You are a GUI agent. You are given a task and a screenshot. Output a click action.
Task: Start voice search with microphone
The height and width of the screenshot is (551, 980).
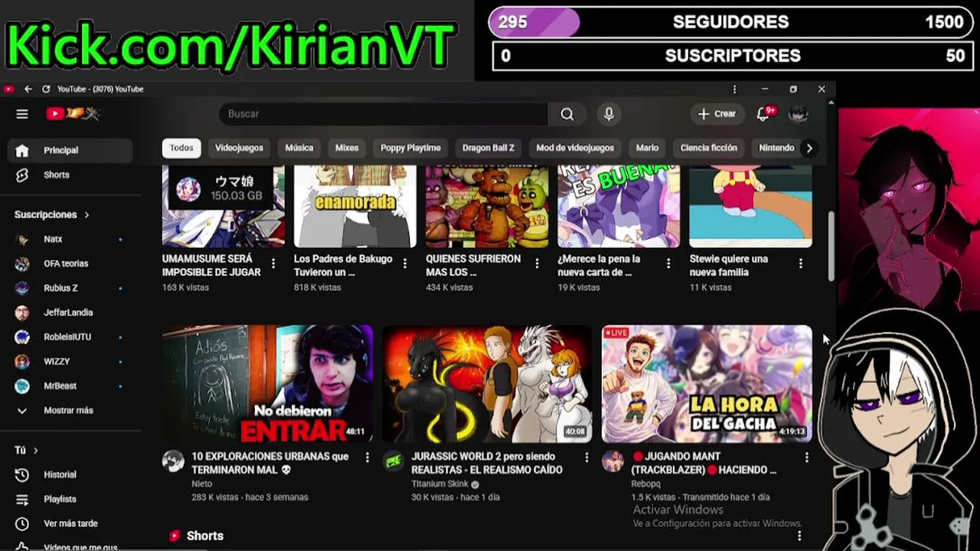click(609, 114)
